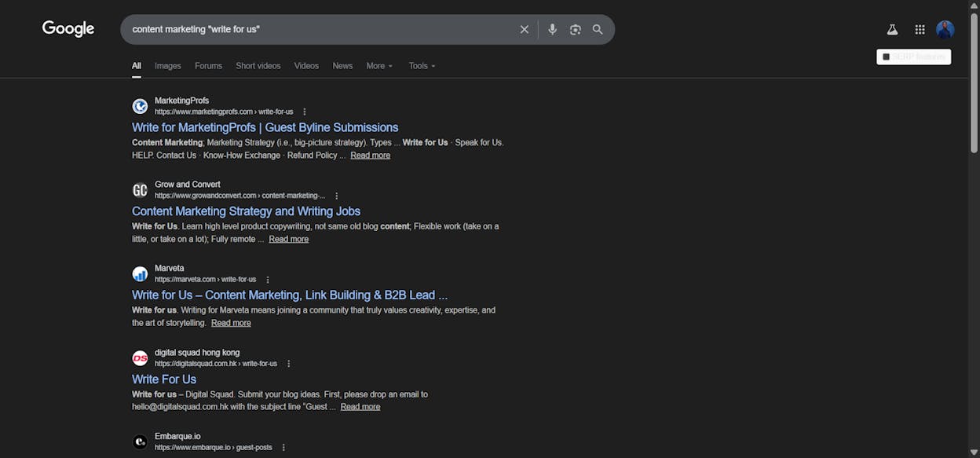Clear the search query with the X

[x=525, y=29]
